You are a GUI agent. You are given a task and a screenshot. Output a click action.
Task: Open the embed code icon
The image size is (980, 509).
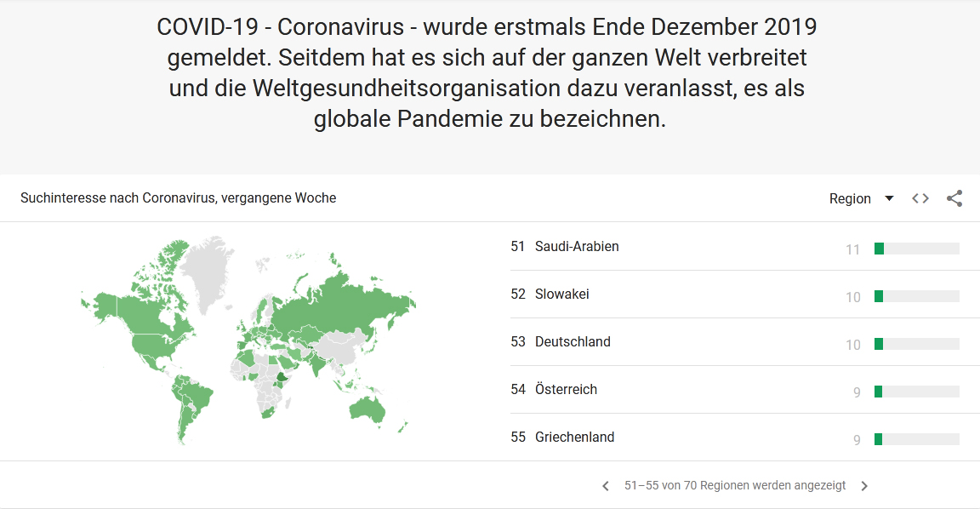tap(920, 198)
